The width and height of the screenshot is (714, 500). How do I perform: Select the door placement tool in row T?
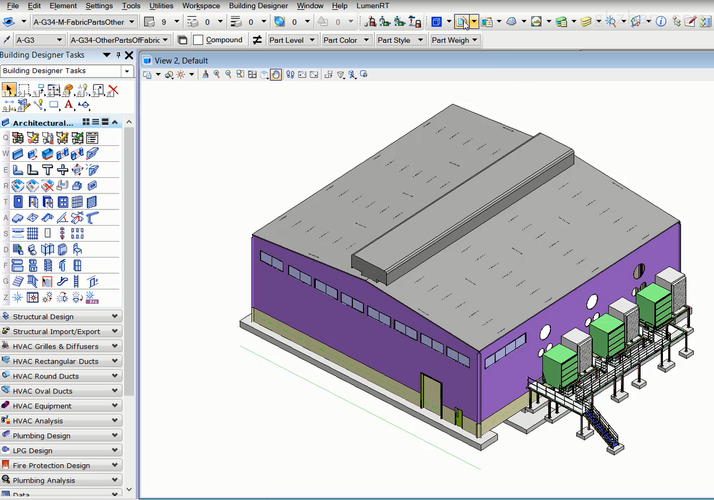(x=18, y=202)
